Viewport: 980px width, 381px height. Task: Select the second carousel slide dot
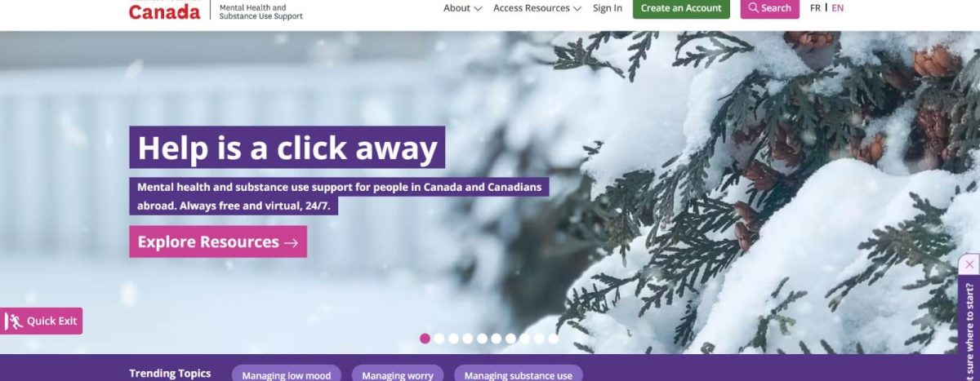(x=439, y=339)
